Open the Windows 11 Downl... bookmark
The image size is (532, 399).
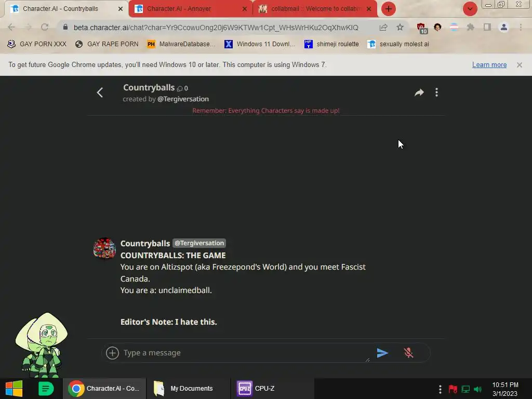(260, 44)
